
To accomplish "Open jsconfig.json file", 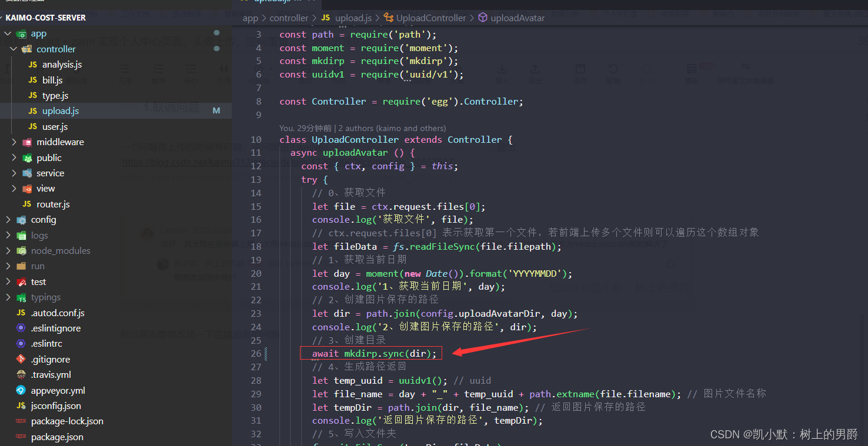I will pyautogui.click(x=56, y=405).
